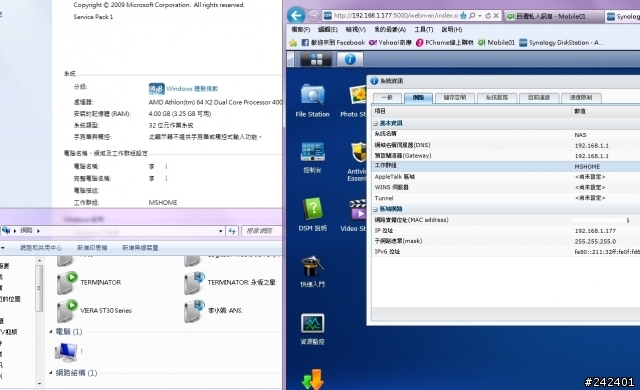Open the DSM control panel icon

point(312,152)
